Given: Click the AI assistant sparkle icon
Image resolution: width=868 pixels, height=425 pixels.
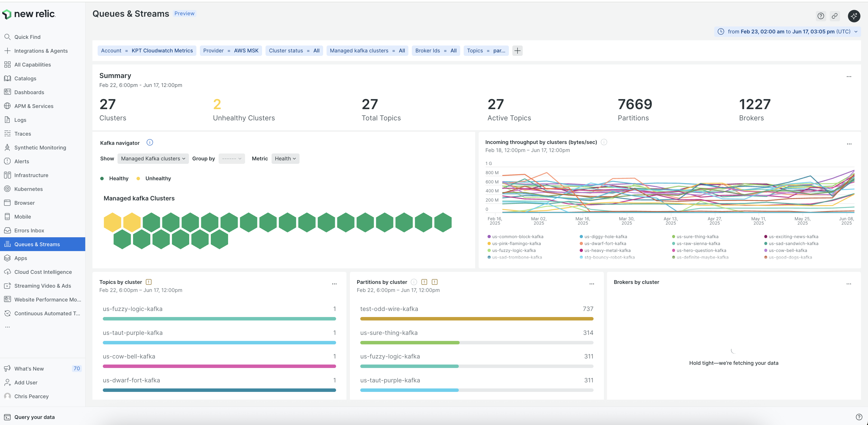Looking at the screenshot, I should point(854,16).
